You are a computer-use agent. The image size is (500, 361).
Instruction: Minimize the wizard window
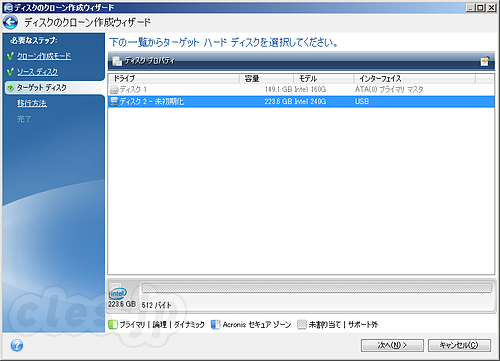tap(470, 7)
